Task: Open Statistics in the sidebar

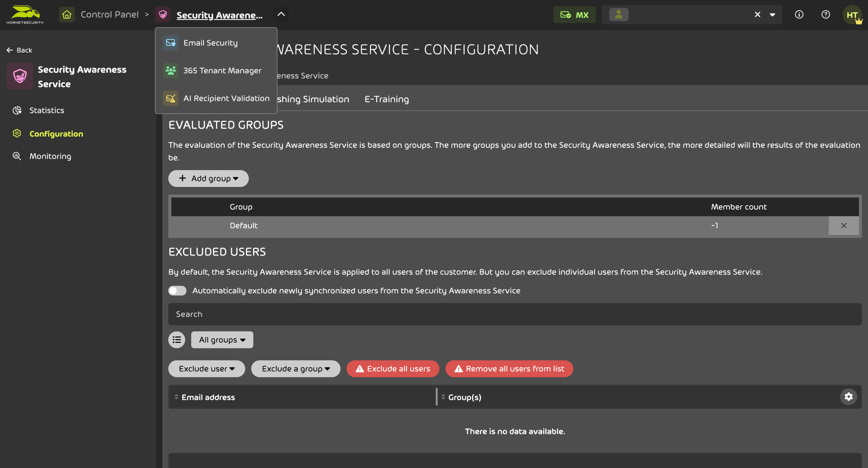Action: click(x=47, y=110)
